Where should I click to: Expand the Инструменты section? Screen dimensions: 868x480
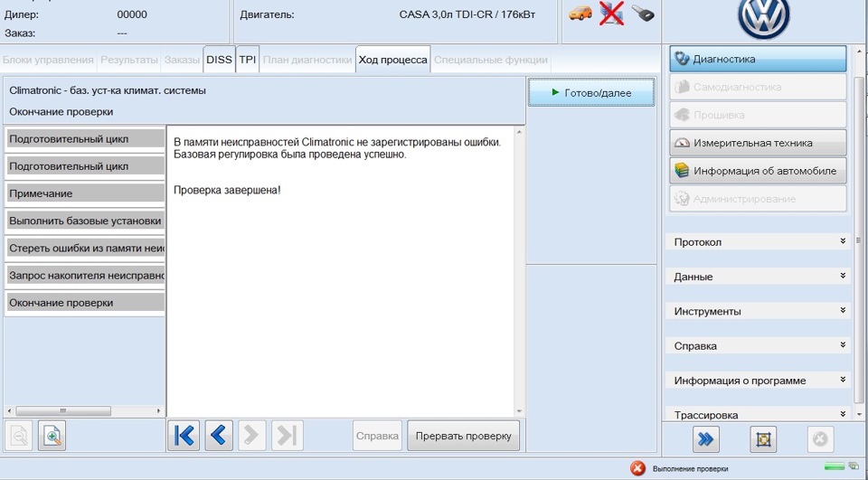tap(758, 311)
